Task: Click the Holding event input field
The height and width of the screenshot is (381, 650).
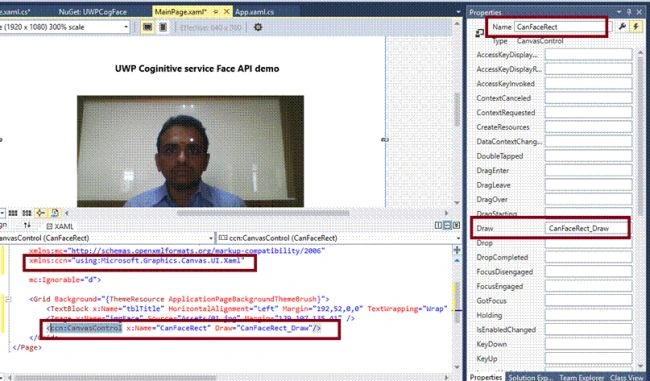Action: coord(588,315)
